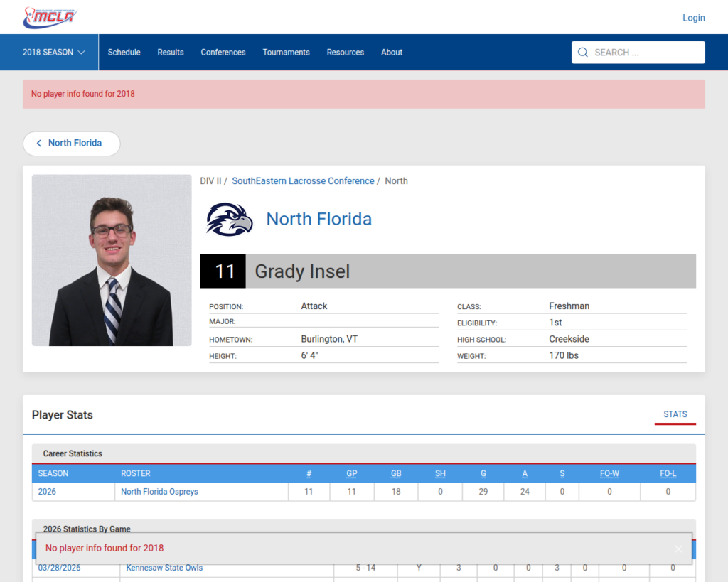Click the search magnifier icon
Screen dimensions: 728x582
point(583,53)
